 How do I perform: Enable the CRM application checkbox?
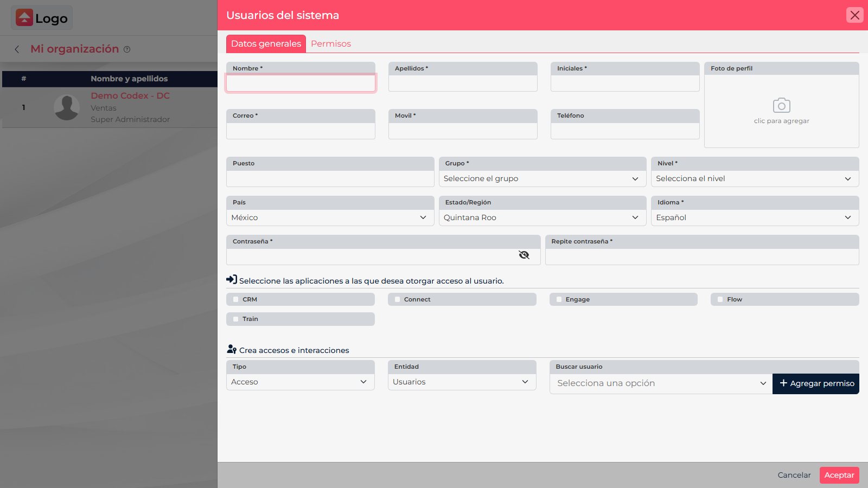pyautogui.click(x=236, y=299)
